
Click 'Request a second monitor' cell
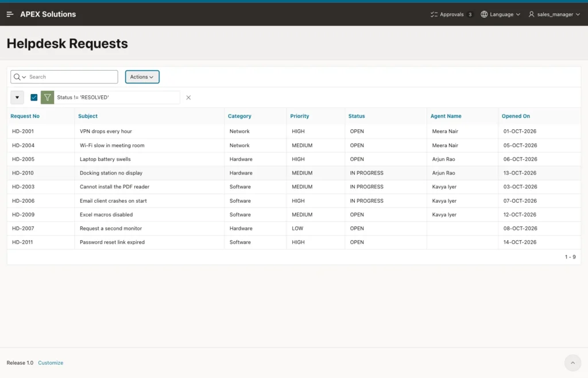tap(149, 229)
